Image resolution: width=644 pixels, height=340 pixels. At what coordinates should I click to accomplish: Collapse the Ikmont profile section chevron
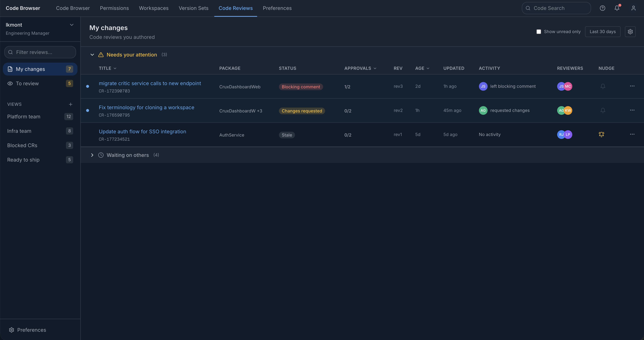pos(72,25)
